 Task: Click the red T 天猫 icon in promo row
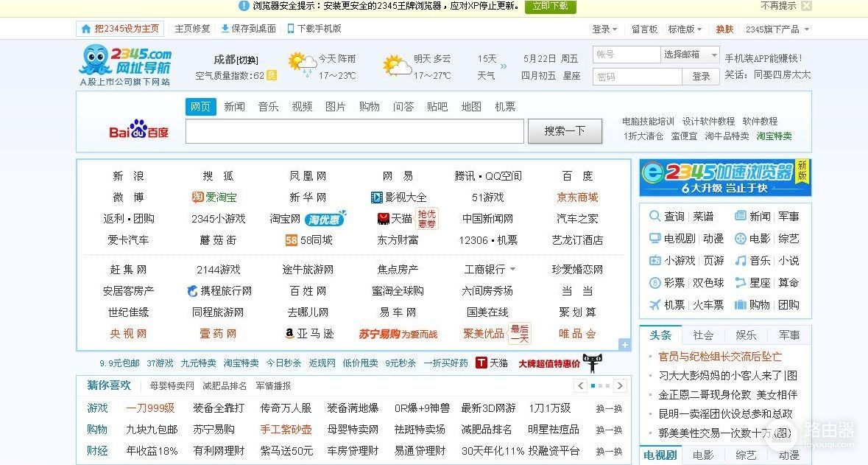coord(481,363)
